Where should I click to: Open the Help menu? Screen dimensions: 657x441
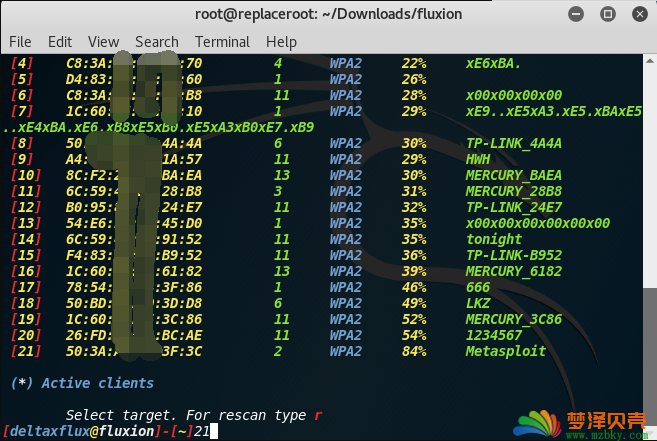click(281, 42)
